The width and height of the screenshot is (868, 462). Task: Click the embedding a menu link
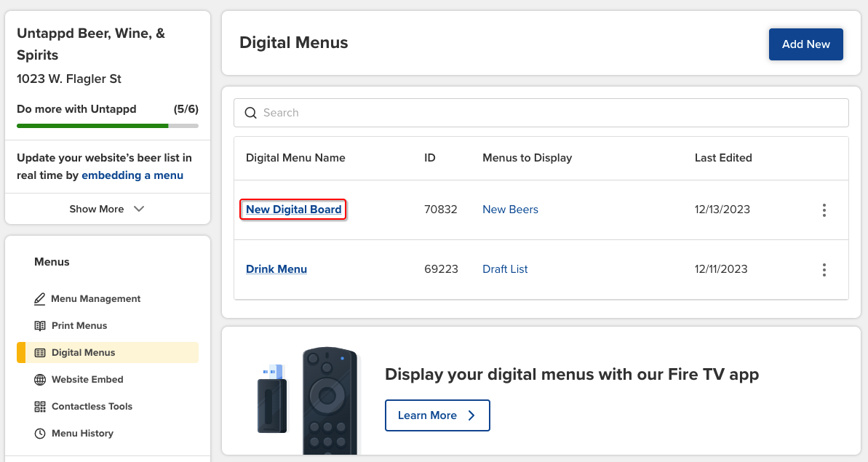(132, 175)
